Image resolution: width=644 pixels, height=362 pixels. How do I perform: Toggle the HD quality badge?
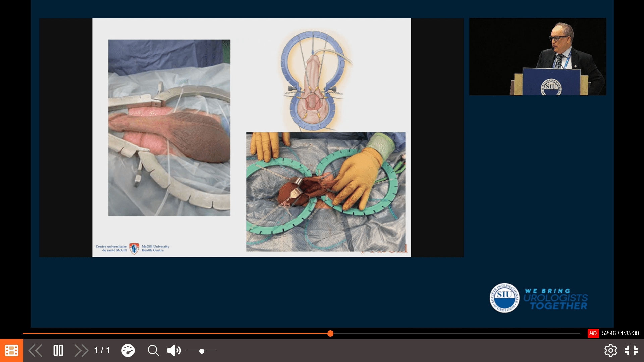pos(593,333)
